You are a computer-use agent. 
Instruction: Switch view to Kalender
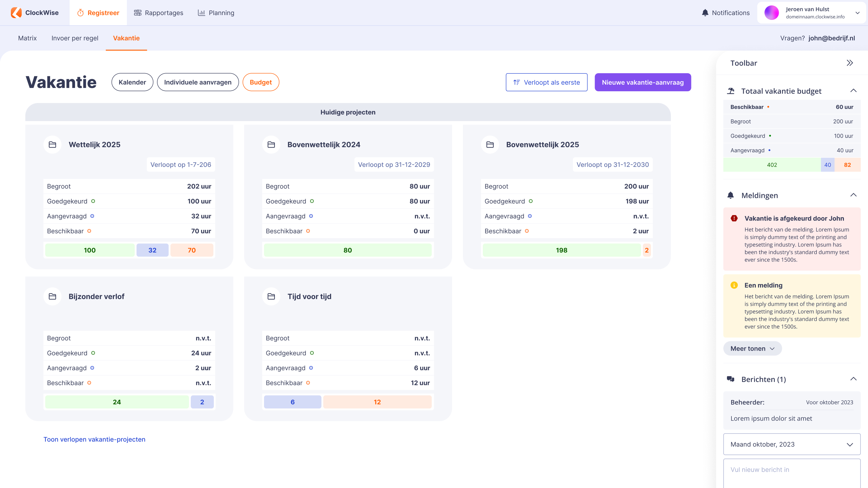[x=132, y=82]
